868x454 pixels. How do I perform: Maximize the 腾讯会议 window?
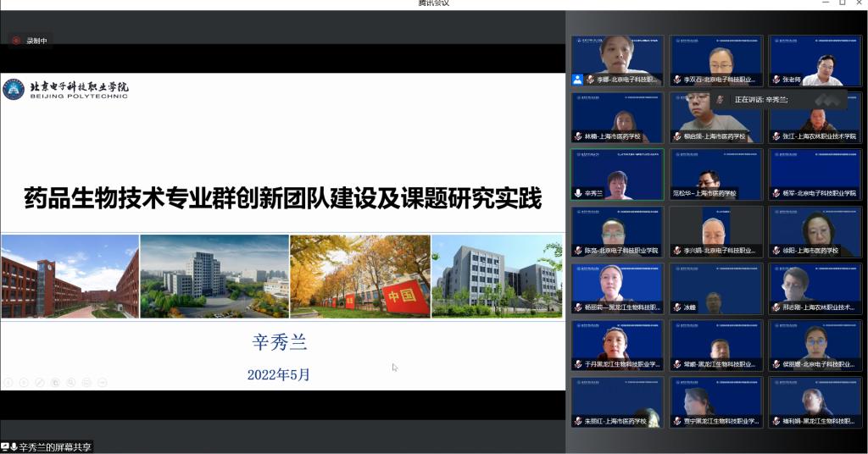point(842,3)
